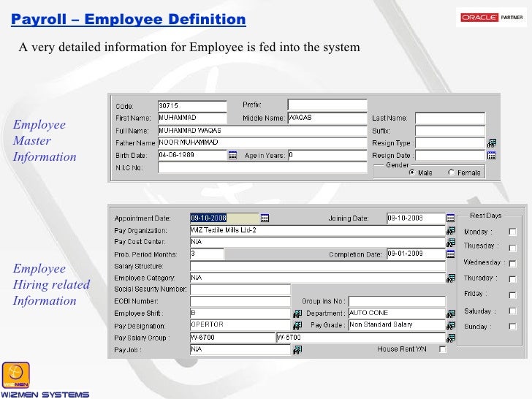The width and height of the screenshot is (532, 399).
Task: Click the Oracle Partner logo
Action: pos(492,18)
